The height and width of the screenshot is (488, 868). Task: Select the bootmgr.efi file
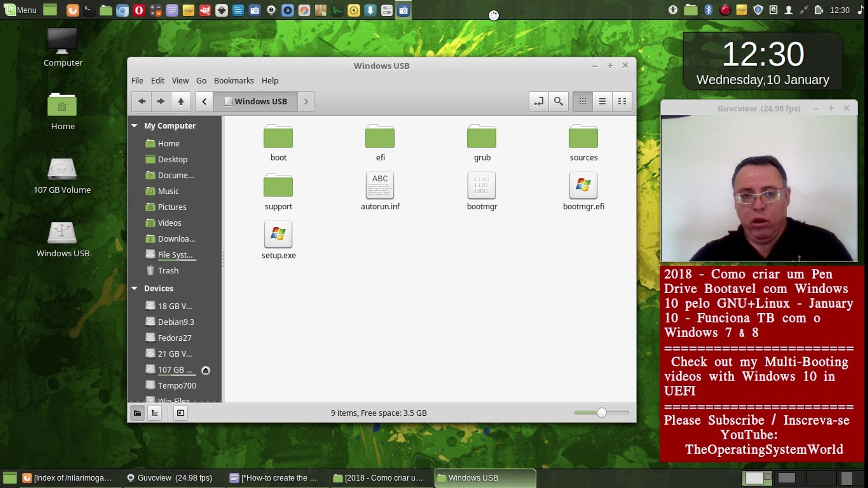pyautogui.click(x=583, y=186)
